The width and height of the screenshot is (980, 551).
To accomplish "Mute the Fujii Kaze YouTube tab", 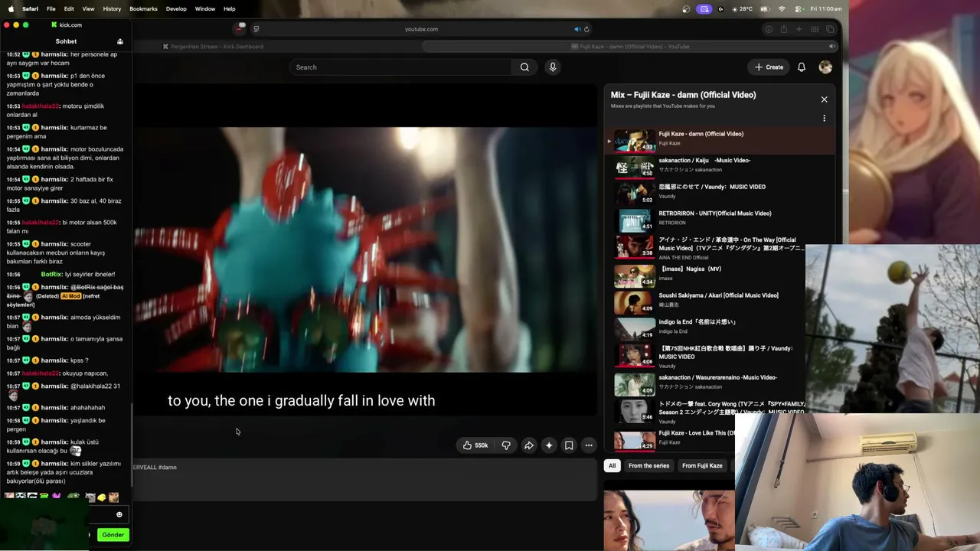I will [x=831, y=47].
